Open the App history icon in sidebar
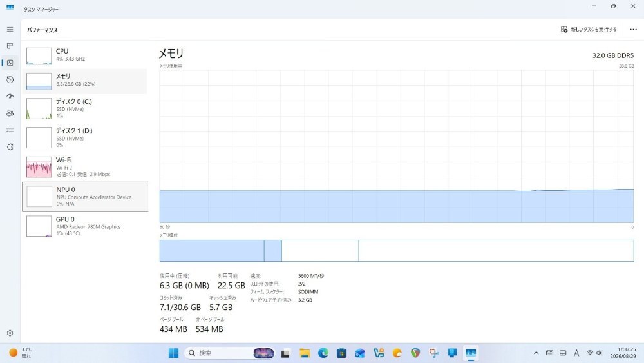This screenshot has height=363, width=644. 10,80
